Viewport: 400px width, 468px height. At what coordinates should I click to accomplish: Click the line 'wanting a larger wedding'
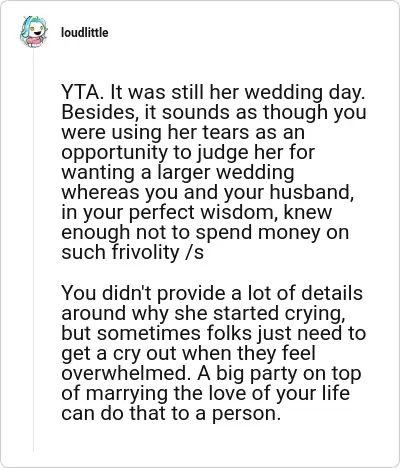coord(178,172)
